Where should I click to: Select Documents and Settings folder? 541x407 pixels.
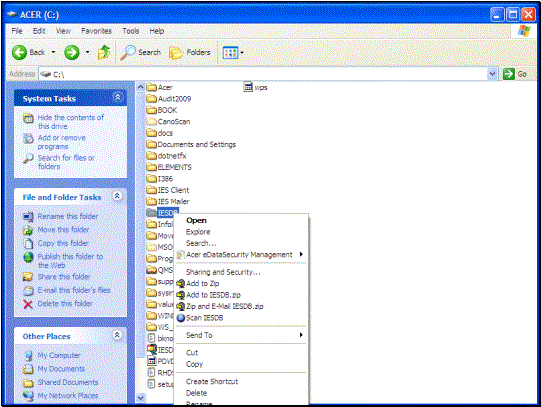(x=191, y=144)
